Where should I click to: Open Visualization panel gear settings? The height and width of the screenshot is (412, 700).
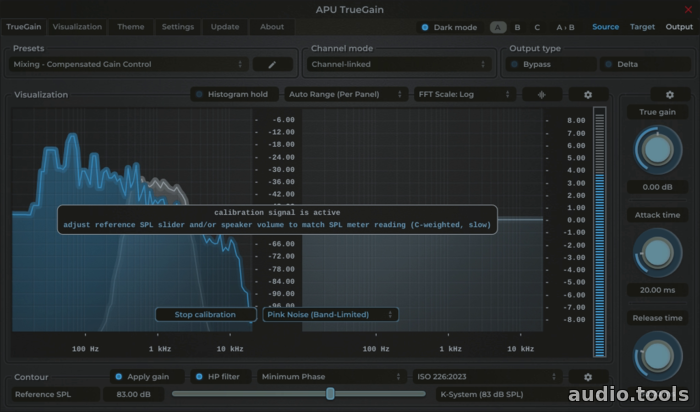tap(588, 95)
